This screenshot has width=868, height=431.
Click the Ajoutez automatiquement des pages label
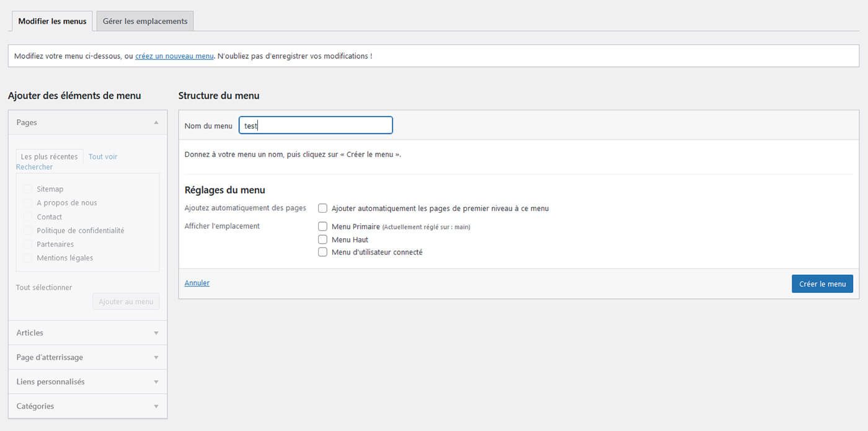click(246, 208)
